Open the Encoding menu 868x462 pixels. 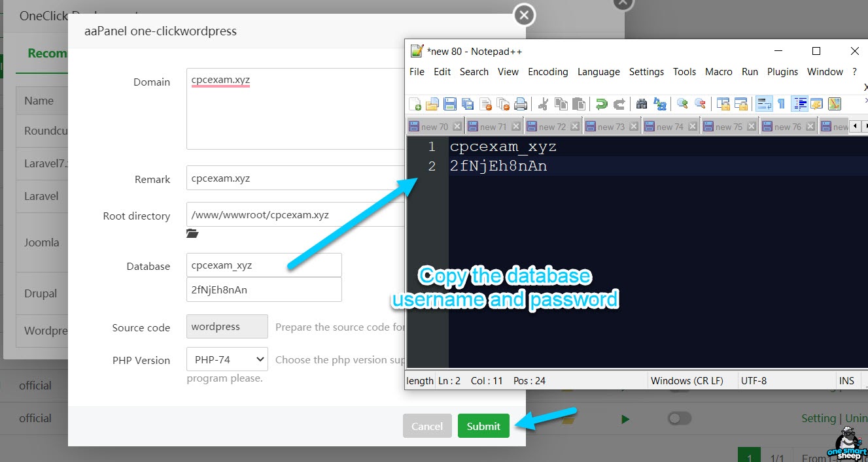point(548,72)
